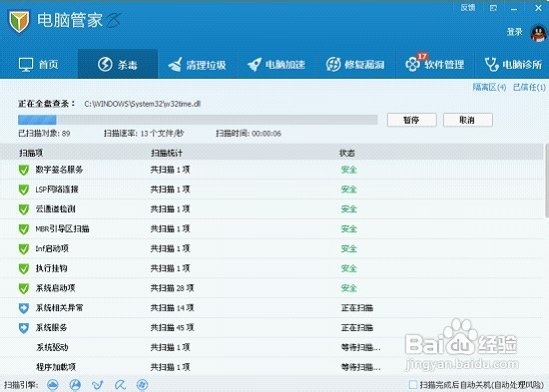The width and height of the screenshot is (549, 392).
Task: Click 共扫描 45 项 in 系统服务 row
Action: [173, 327]
